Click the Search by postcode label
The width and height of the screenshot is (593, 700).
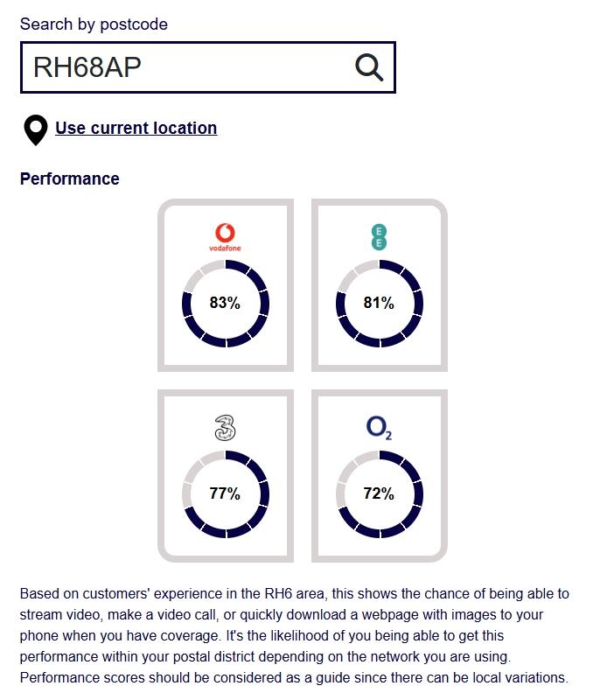pos(94,24)
